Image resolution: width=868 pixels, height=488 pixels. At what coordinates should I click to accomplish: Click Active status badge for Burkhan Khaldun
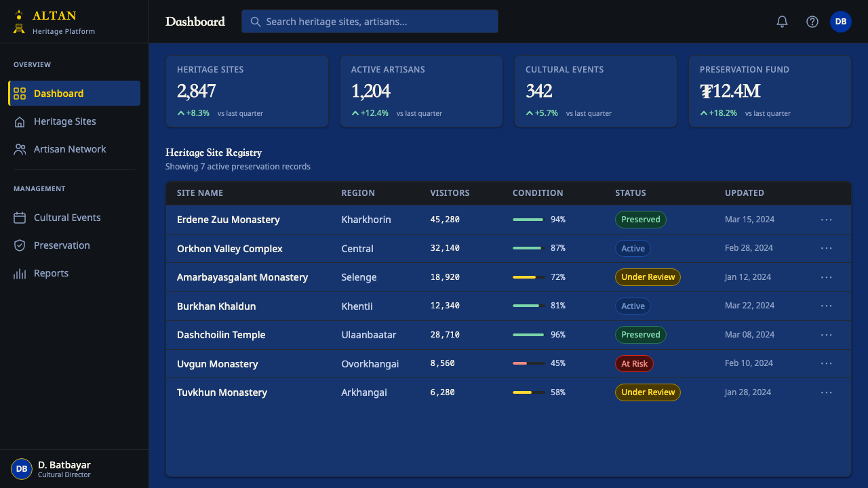coord(633,306)
